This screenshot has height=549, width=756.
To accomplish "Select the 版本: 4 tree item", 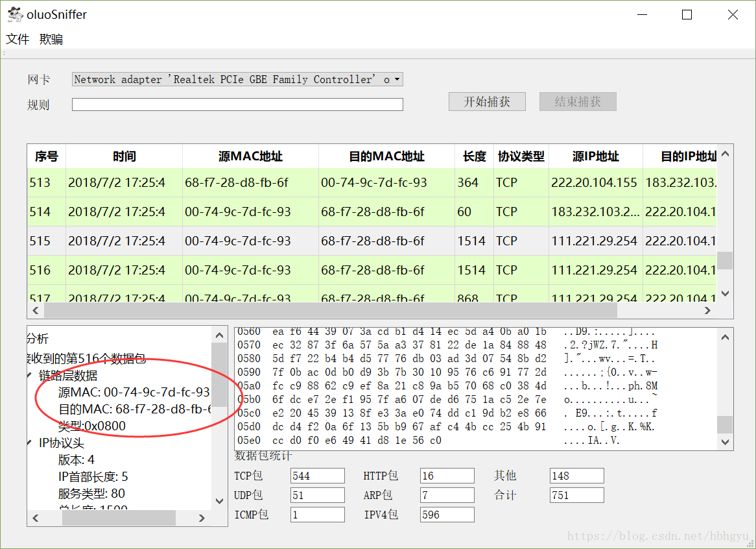I will (x=76, y=459).
